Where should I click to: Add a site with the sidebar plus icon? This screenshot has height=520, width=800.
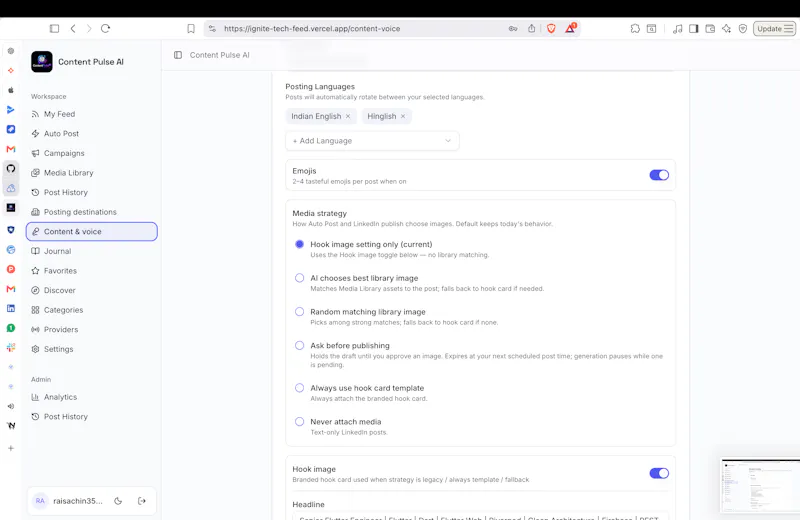11,448
